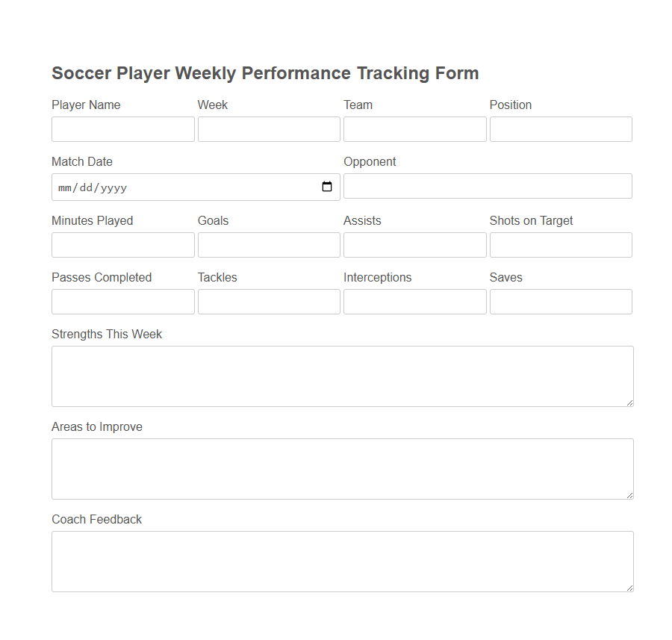Select the Areas to Improve text area

[341, 468]
